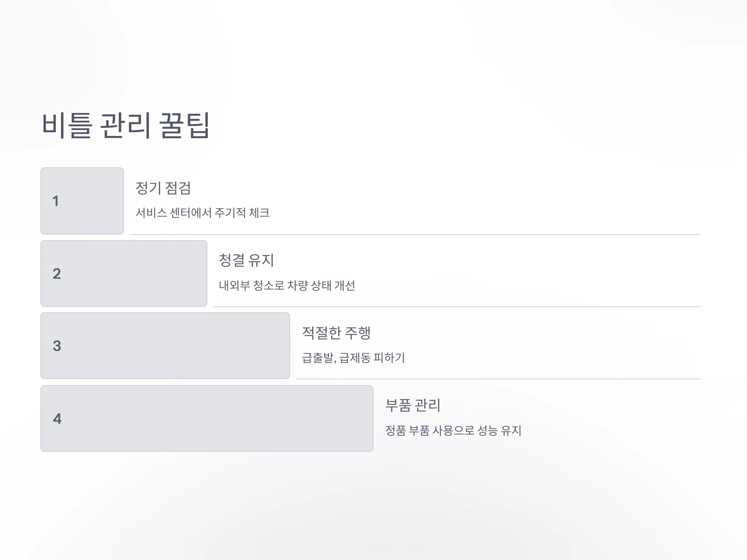Select the numbered box labeled 1
747x560 pixels.
coord(82,201)
